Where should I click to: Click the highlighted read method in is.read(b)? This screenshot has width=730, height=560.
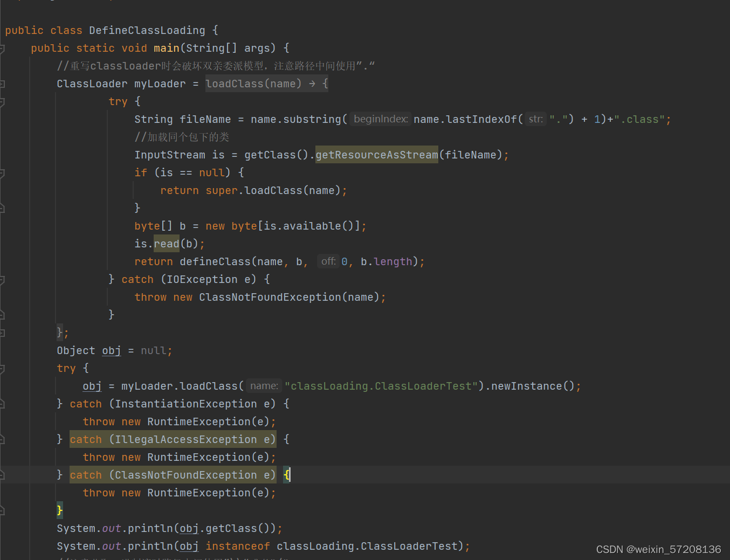(167, 244)
